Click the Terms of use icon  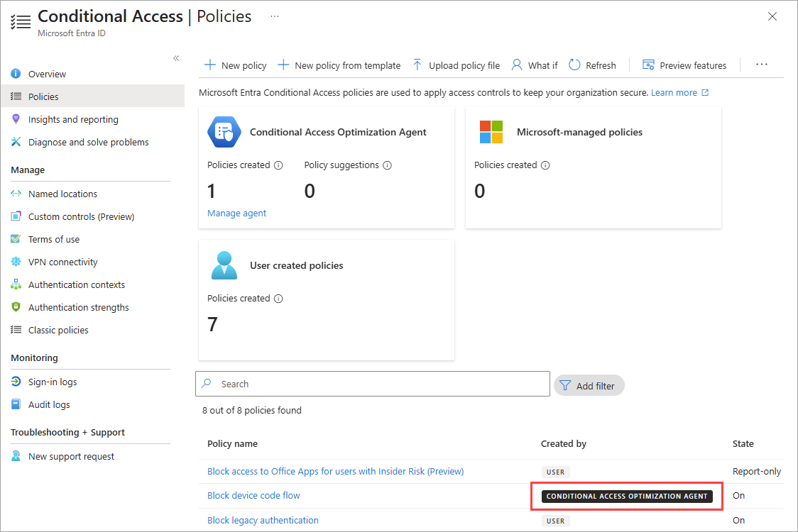[17, 239]
